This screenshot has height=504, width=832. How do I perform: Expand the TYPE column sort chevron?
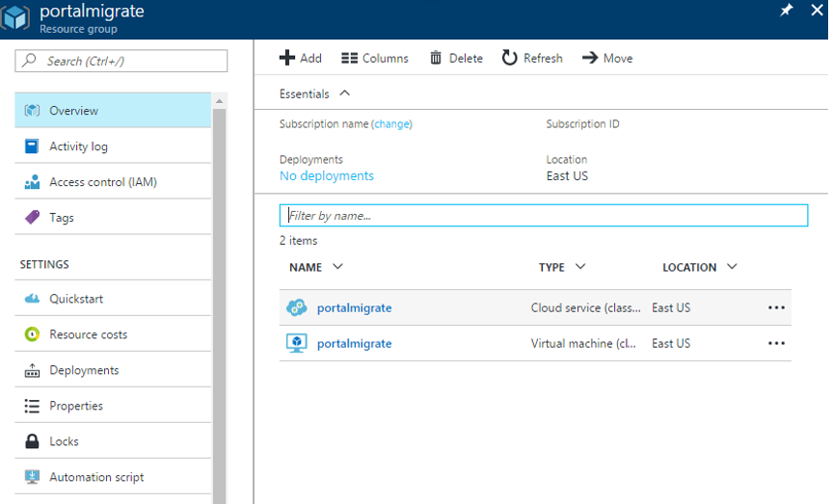coord(580,267)
